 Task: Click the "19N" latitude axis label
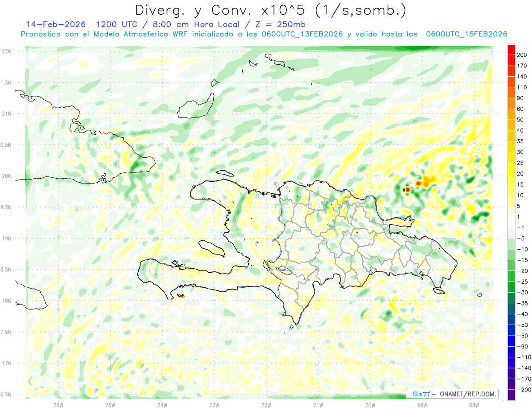click(7, 239)
